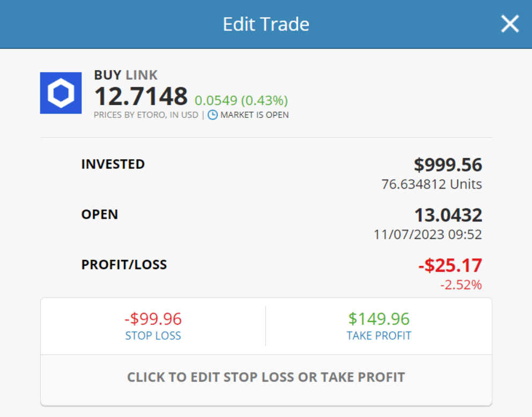Click to edit stop loss or take profit
This screenshot has height=417, width=532.
[x=266, y=377]
